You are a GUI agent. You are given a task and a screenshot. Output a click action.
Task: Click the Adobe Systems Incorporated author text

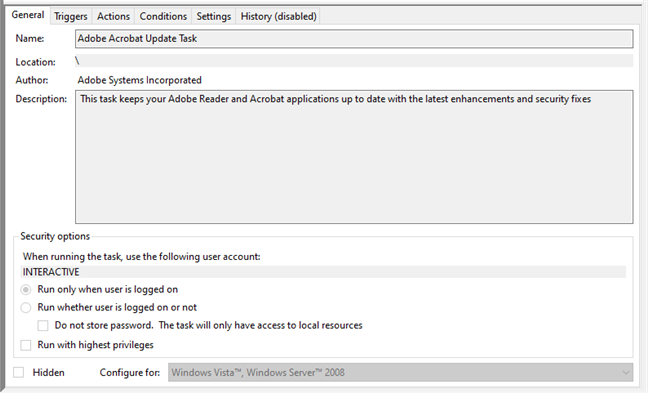[140, 80]
